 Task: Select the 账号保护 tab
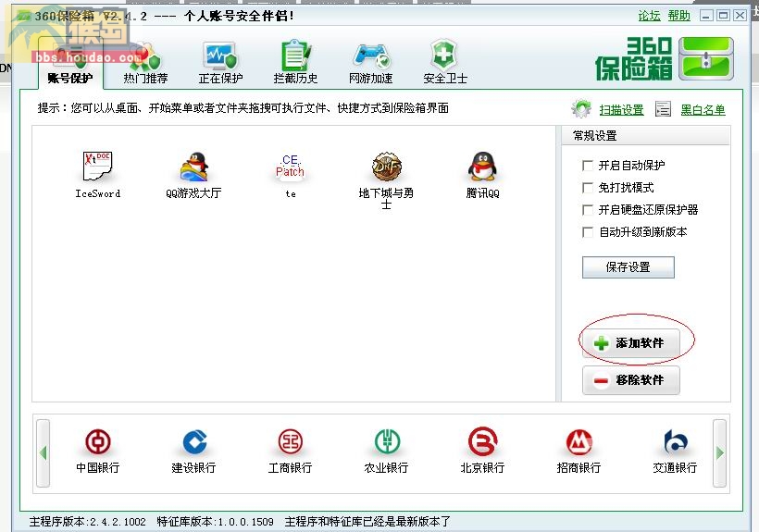pyautogui.click(x=70, y=64)
